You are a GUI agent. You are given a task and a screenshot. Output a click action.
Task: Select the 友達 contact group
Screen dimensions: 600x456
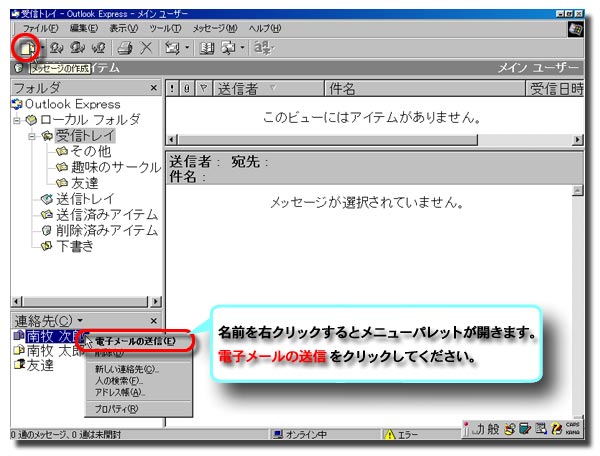(40, 365)
